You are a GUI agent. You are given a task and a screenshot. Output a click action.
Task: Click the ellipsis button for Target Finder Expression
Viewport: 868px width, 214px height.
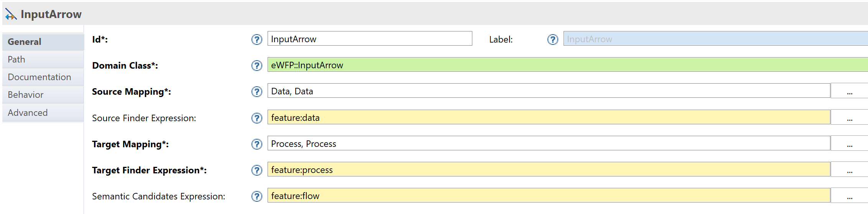(850, 170)
